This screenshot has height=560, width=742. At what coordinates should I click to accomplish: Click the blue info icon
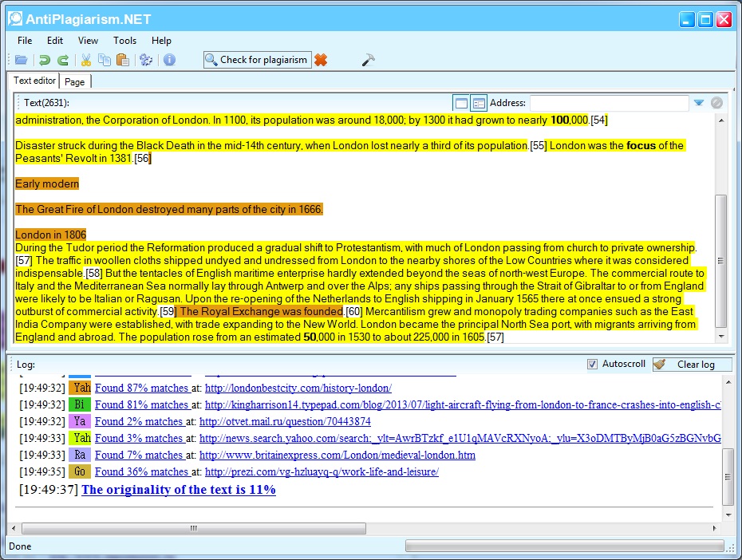coord(169,60)
